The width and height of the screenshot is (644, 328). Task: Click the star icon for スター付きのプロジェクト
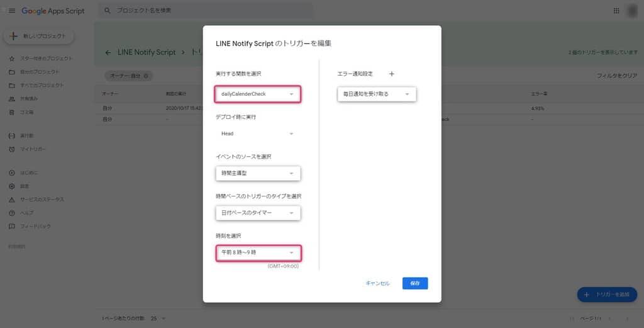click(12, 59)
